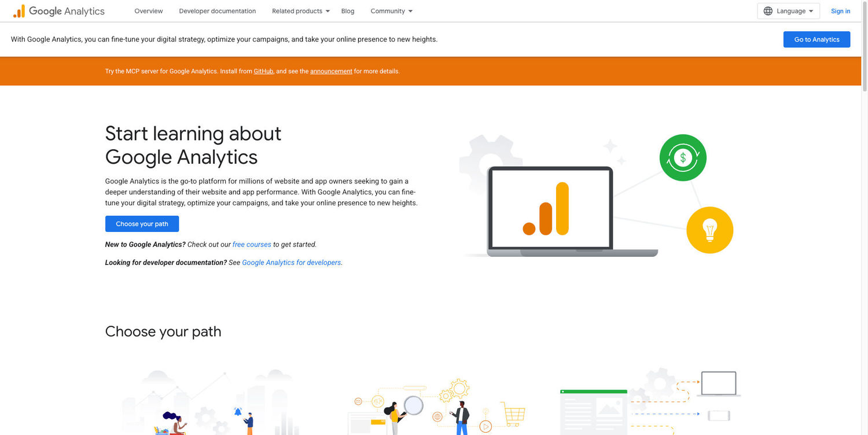Click the globe icon beside Language

coord(768,11)
